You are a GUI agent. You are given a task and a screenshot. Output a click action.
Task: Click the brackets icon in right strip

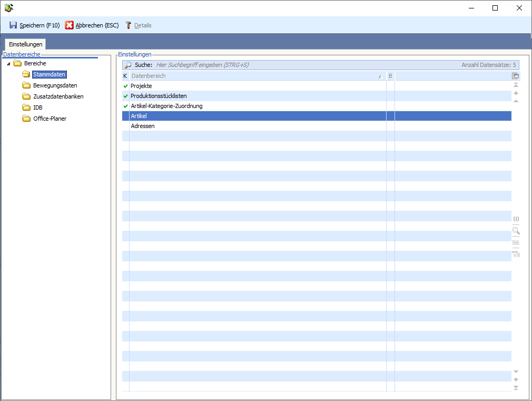(x=516, y=219)
